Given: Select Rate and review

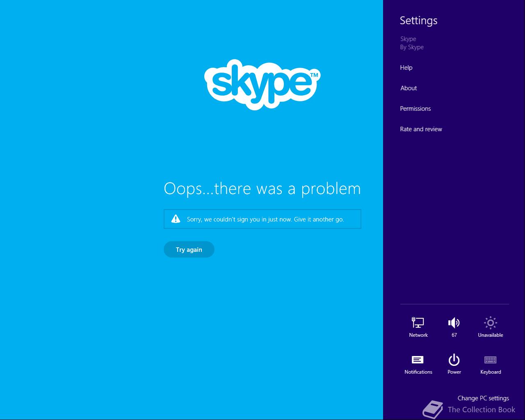Looking at the screenshot, I should [x=421, y=129].
